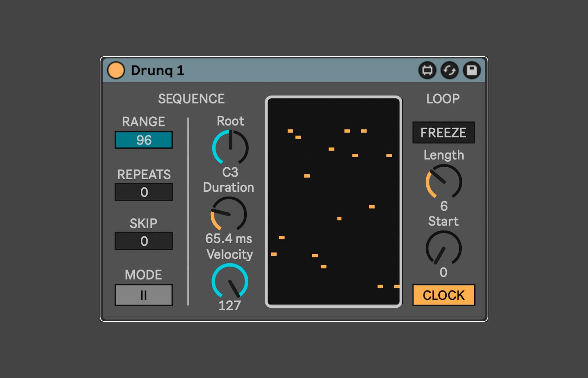
Task: Click the 65.4 ms duration value
Action: click(x=229, y=239)
